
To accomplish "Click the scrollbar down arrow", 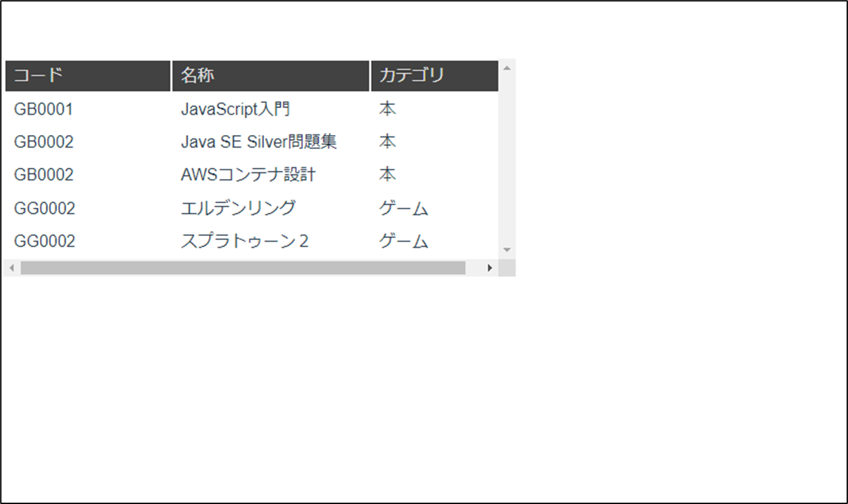I will coord(506,250).
